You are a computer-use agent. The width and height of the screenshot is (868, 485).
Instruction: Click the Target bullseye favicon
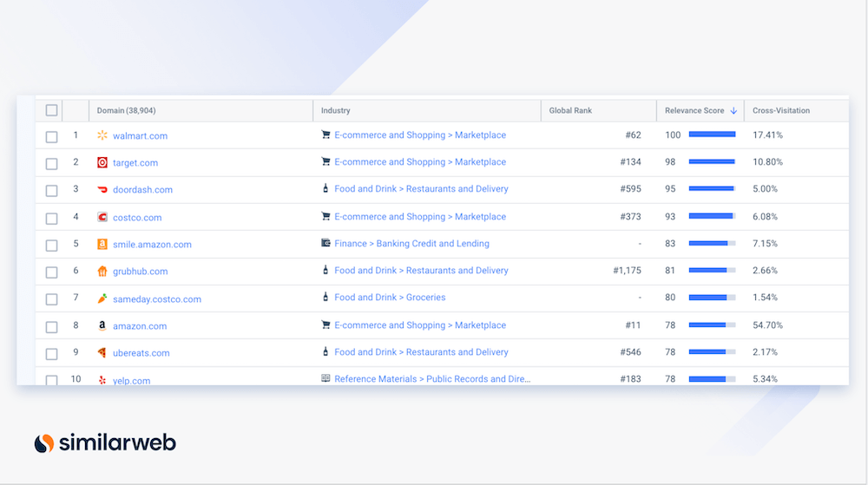click(102, 162)
